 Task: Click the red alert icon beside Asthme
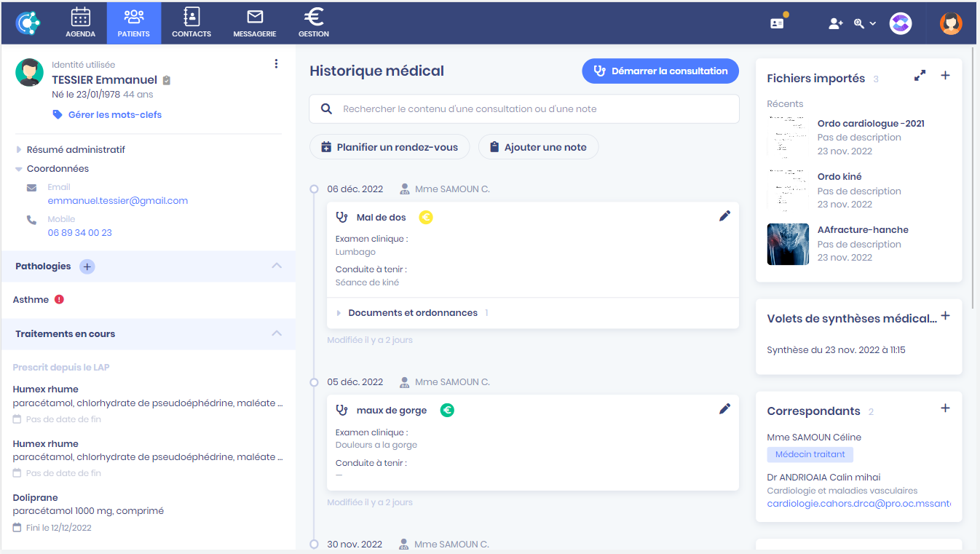coord(60,299)
